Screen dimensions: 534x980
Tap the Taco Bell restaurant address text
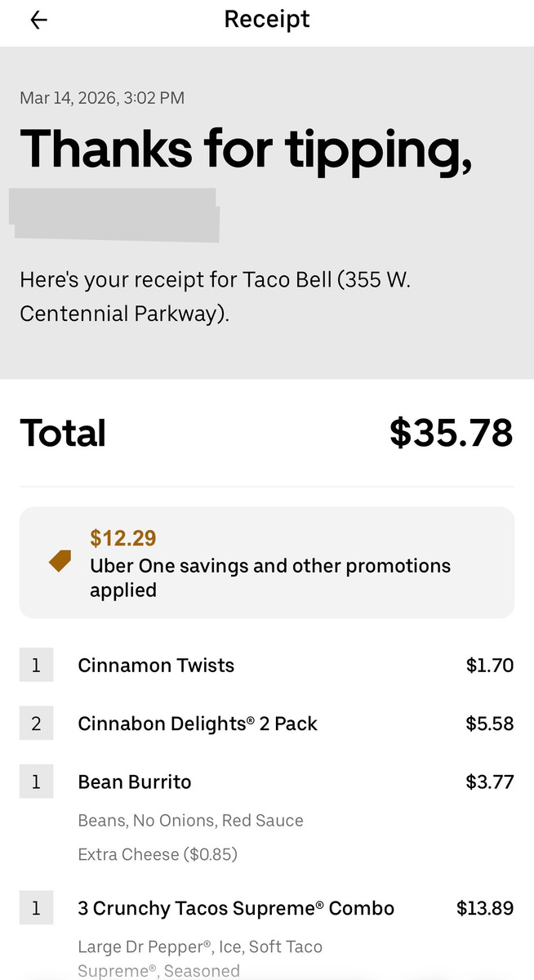coord(216,296)
